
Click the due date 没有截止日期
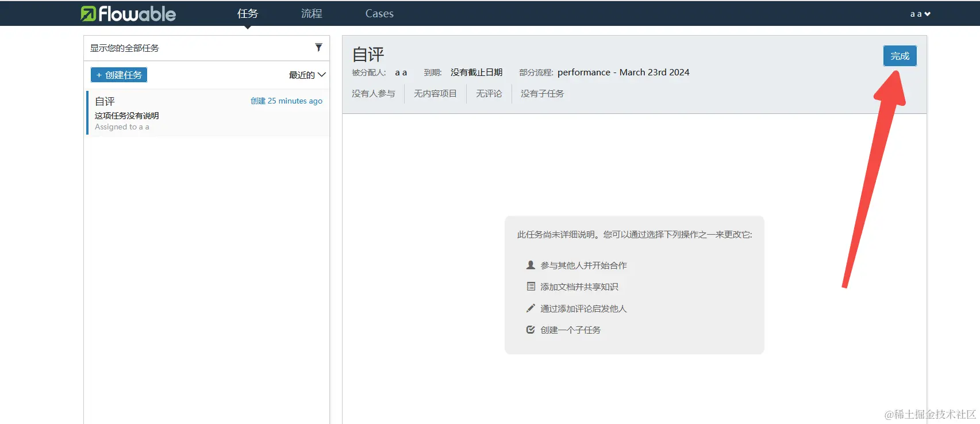pos(476,72)
